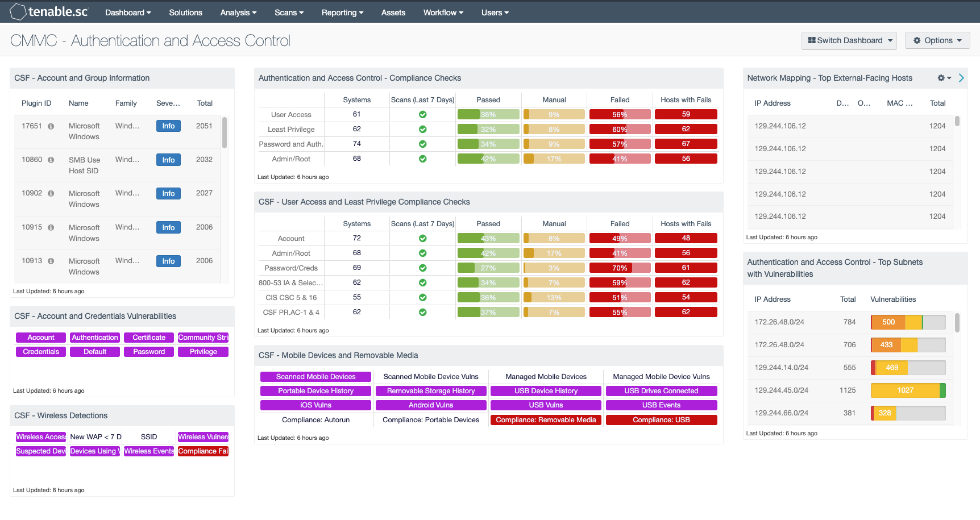Click the green checkmark for Admin/Root scans
Viewport: 980px width, 520px height.
422,159
